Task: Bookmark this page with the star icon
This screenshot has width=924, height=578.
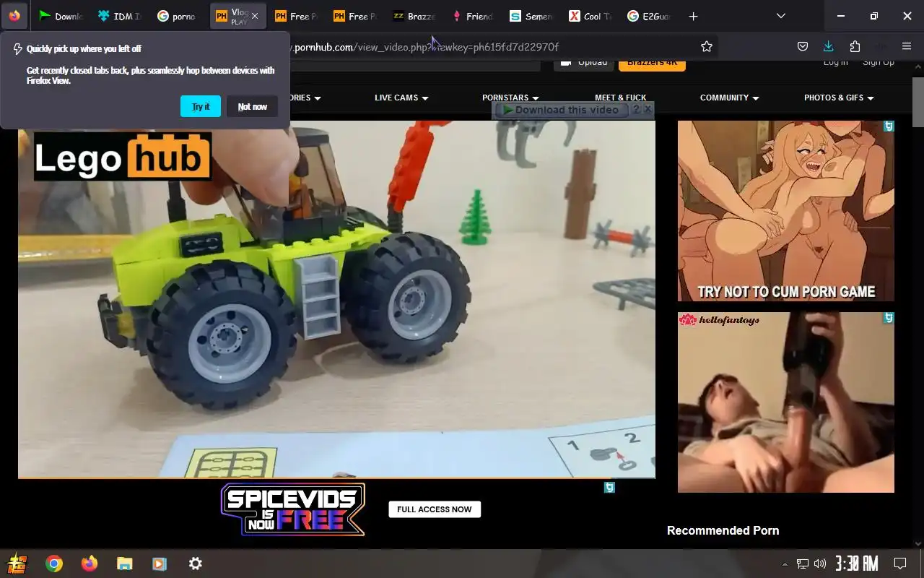Action: pyautogui.click(x=707, y=46)
